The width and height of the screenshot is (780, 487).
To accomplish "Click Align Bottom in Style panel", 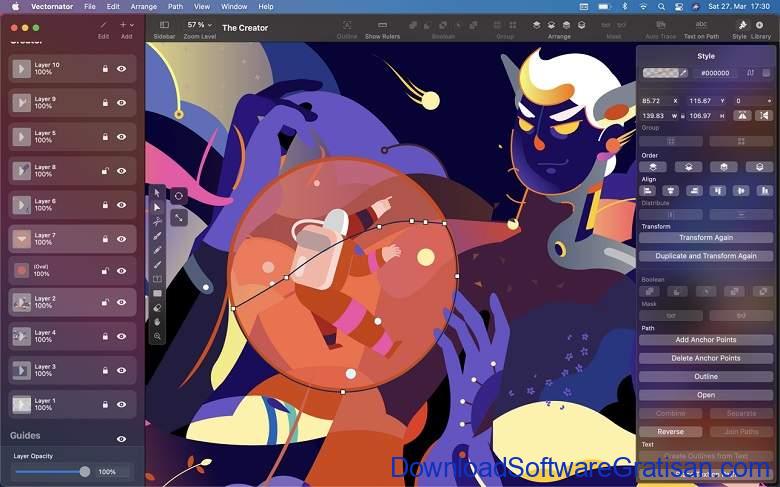I will [765, 191].
